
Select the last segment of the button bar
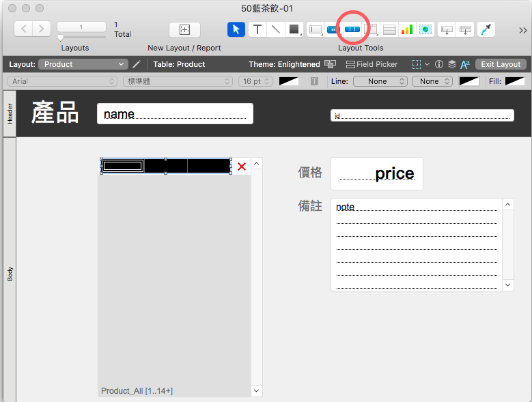point(209,166)
